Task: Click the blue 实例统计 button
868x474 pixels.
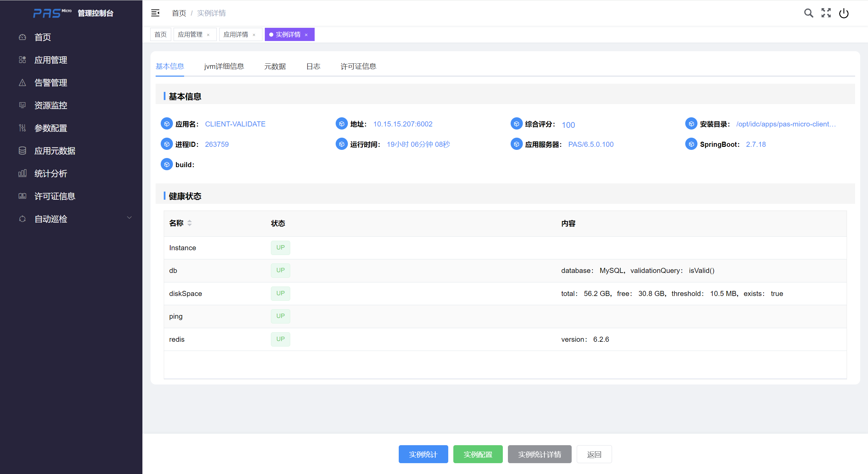Action: click(x=423, y=454)
